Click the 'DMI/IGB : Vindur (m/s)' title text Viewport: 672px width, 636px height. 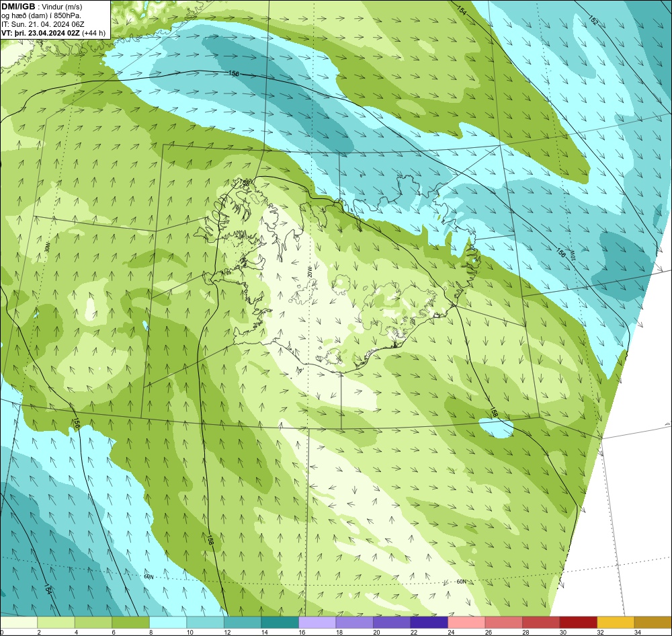(42, 7)
